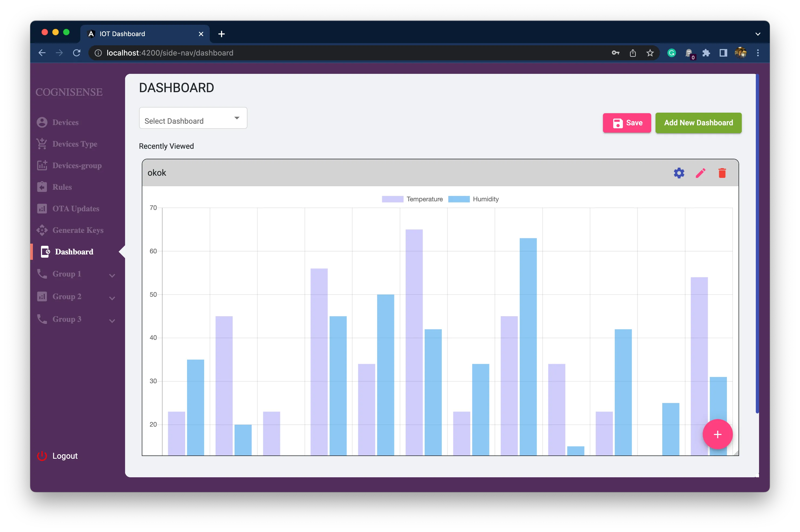800x532 pixels.
Task: Click the tallest Temperature bar at 65
Action: click(414, 342)
